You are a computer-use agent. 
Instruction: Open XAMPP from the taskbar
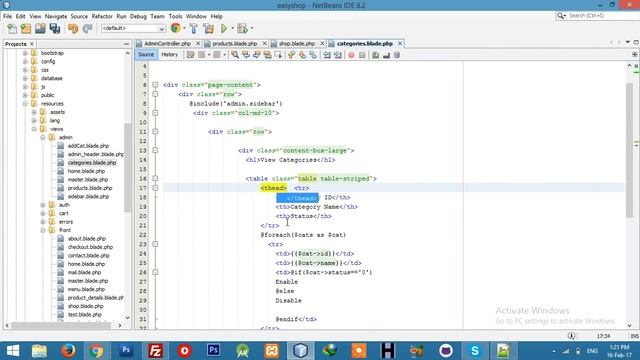pos(271,351)
